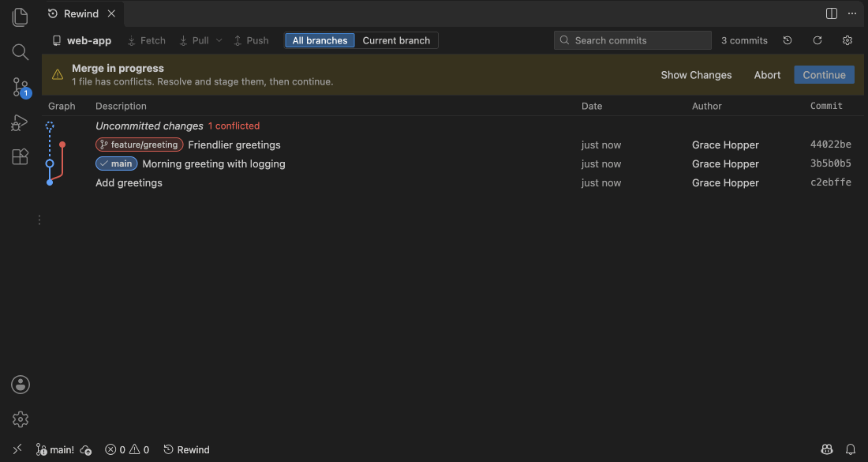
Task: Open the notifications bell
Action: pos(851,450)
